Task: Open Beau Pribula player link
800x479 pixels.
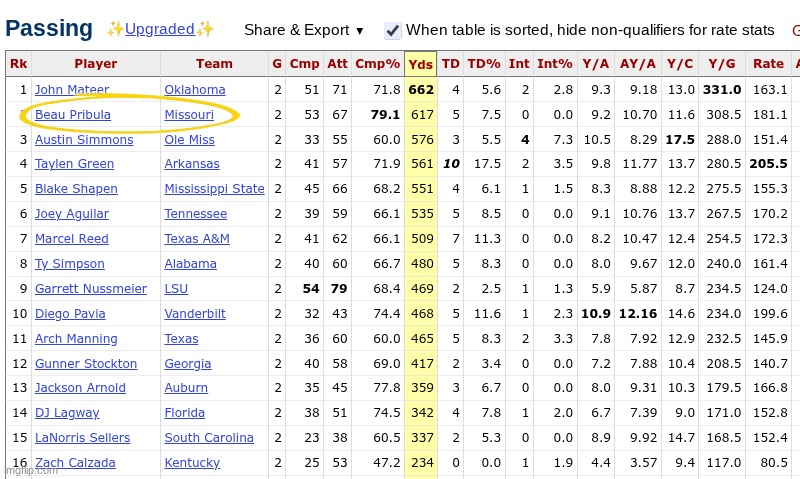Action: click(x=72, y=115)
